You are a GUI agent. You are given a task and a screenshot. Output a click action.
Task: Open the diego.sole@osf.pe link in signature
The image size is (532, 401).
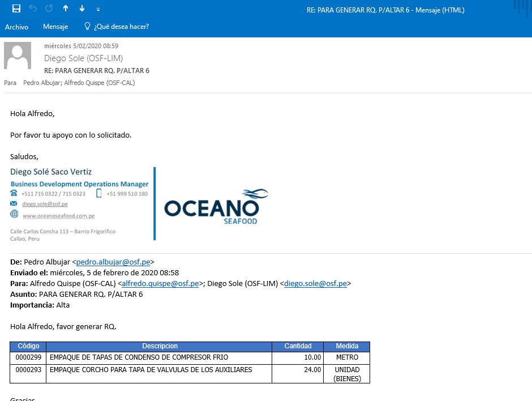[x=45, y=204]
